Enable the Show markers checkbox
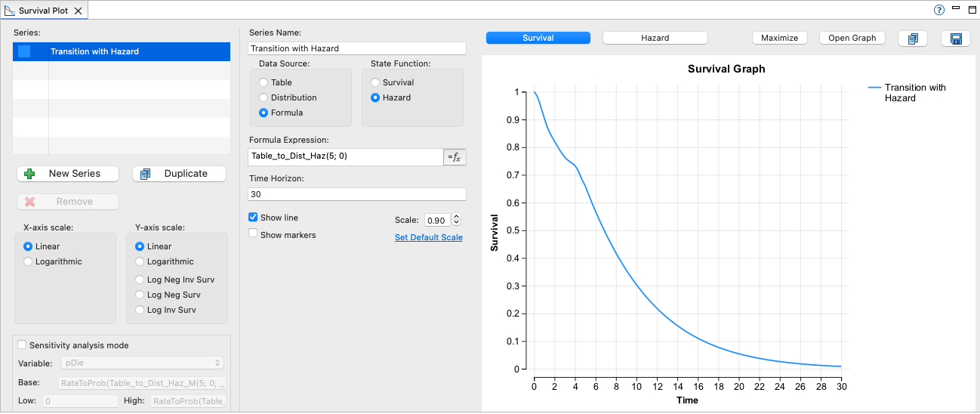The width and height of the screenshot is (980, 414). [254, 235]
